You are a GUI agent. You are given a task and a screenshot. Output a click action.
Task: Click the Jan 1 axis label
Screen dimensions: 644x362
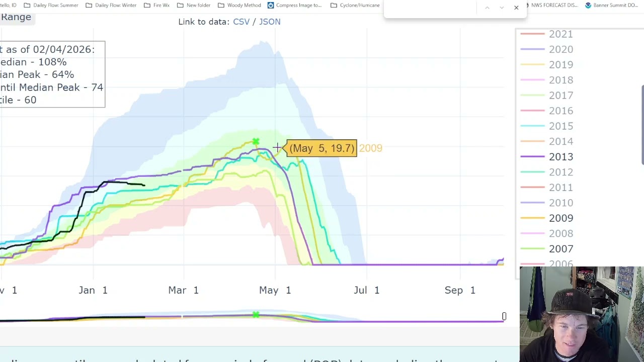[93, 290]
